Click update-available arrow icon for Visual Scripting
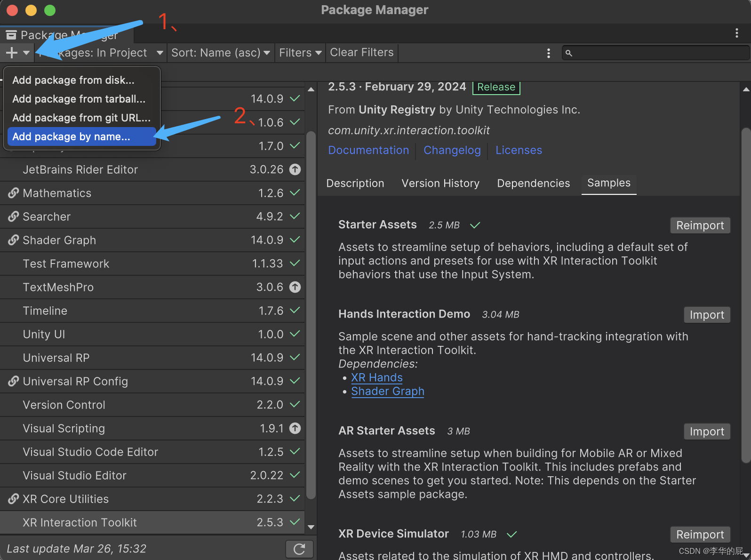The image size is (751, 560). tap(295, 428)
